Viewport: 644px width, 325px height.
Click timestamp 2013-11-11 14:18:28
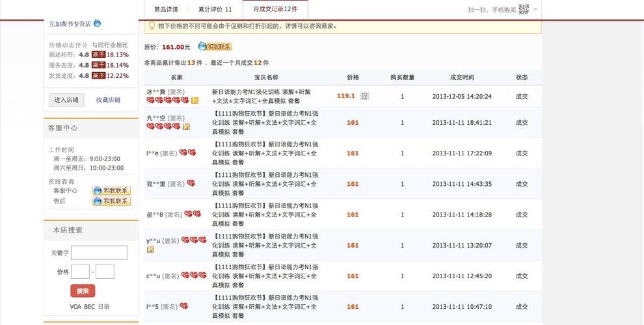(462, 214)
